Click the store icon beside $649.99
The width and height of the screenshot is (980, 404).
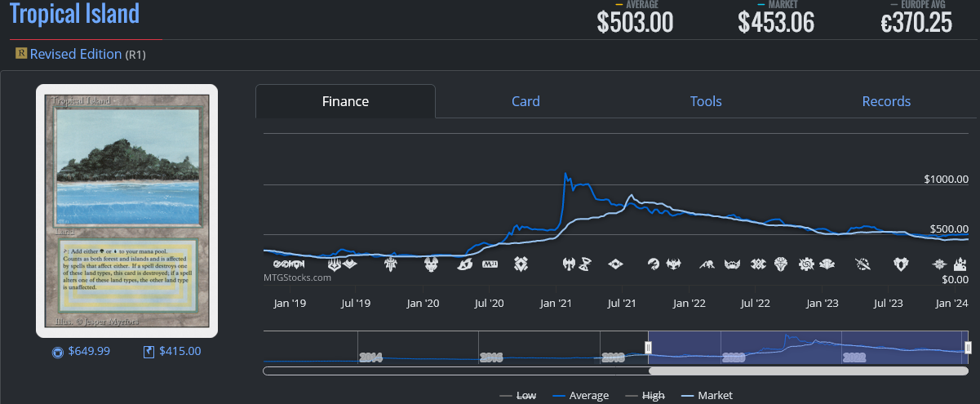click(x=57, y=353)
